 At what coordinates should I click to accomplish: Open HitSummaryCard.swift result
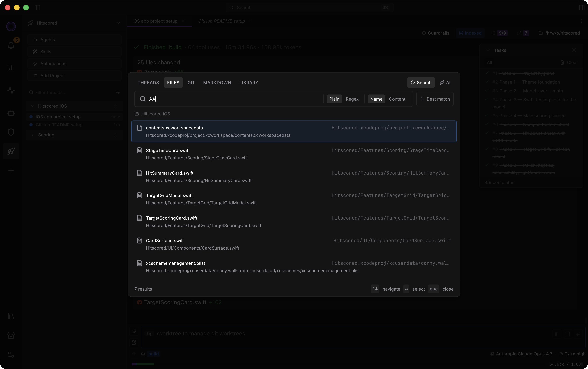294,177
